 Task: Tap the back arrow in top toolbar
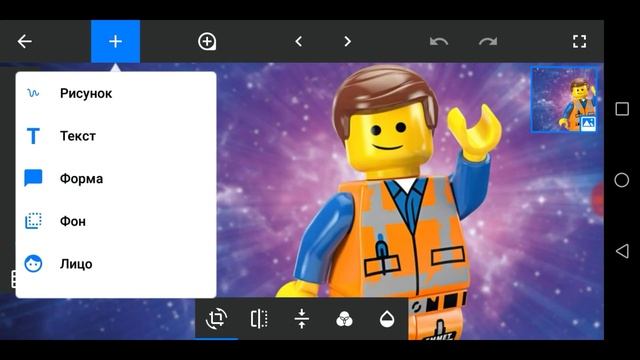pos(24,41)
